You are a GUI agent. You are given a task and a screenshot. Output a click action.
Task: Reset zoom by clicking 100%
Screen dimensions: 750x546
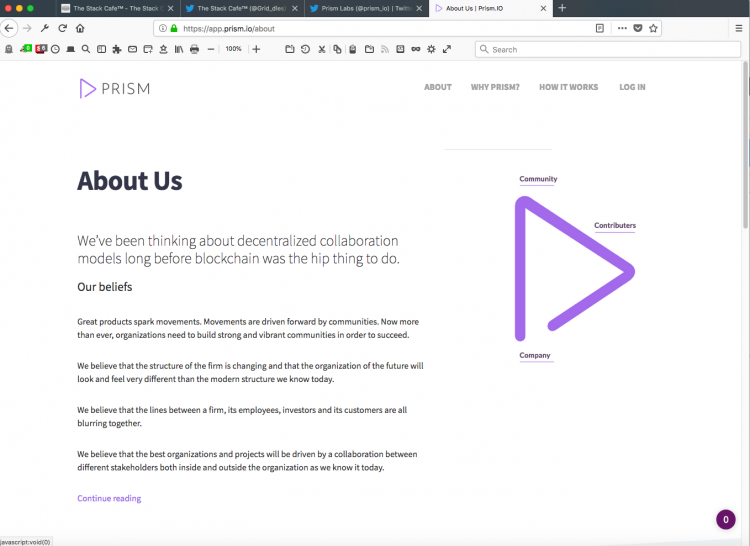point(233,49)
